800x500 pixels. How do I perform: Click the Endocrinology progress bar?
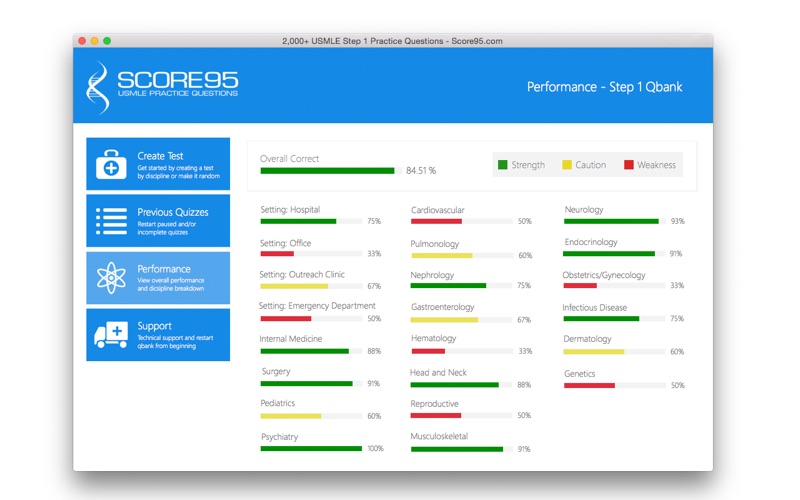coord(614,254)
